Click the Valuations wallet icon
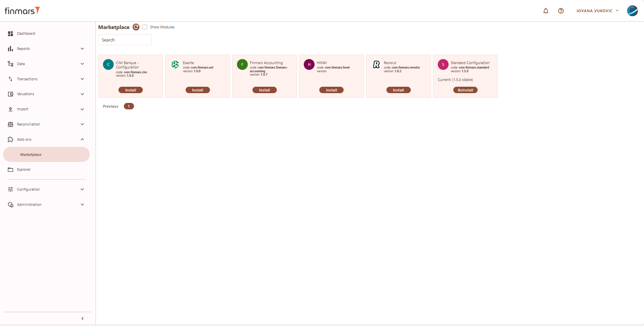Image resolution: width=644 pixels, height=326 pixels. (10, 94)
